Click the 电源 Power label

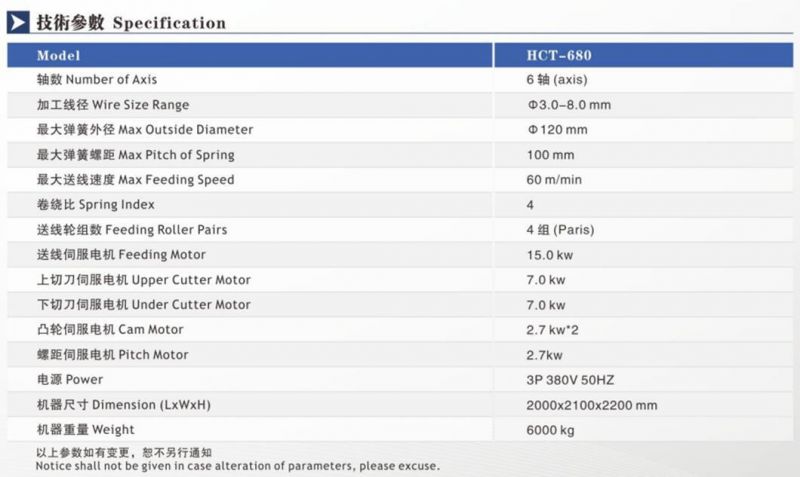(x=70, y=380)
